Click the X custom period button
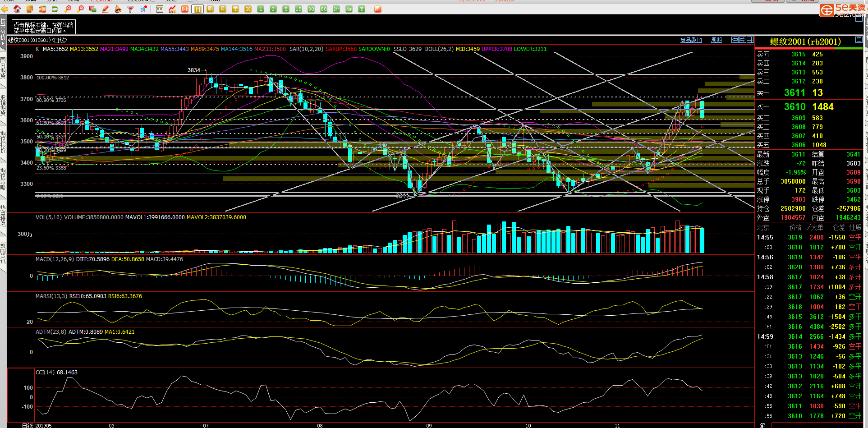 tap(248, 9)
